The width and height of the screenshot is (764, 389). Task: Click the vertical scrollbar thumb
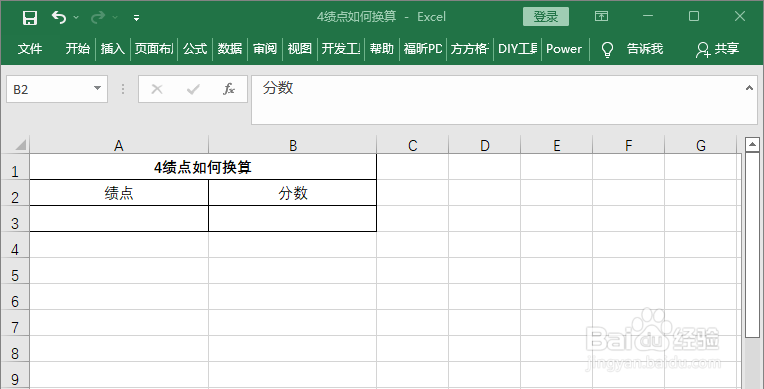click(x=752, y=245)
